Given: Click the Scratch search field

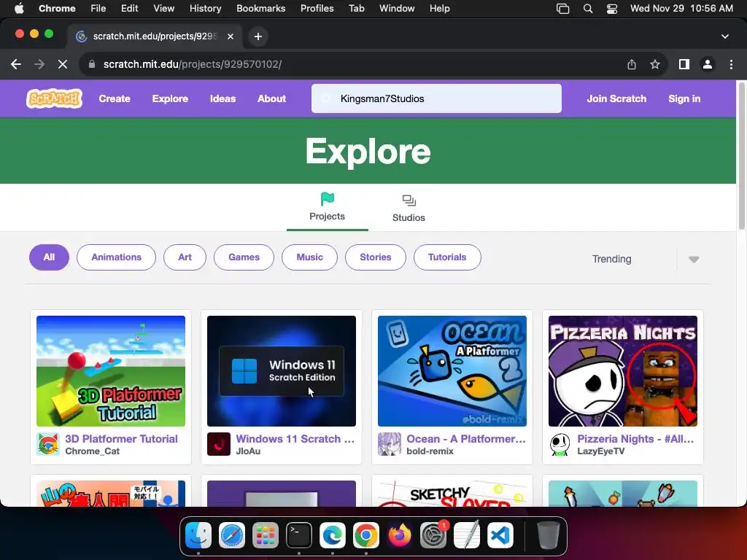Looking at the screenshot, I should click(x=436, y=98).
